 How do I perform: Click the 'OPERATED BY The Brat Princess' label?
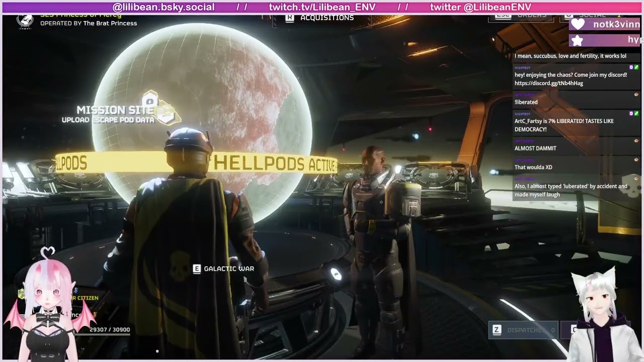(89, 23)
